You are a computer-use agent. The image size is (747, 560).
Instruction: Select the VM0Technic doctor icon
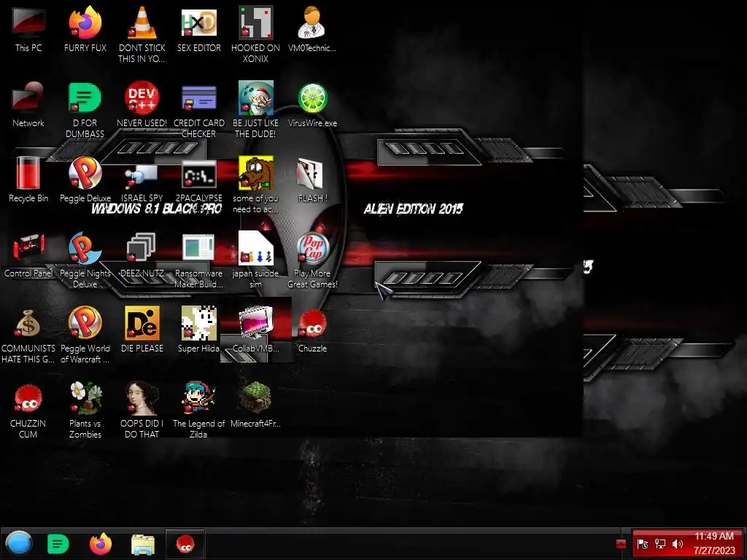(x=312, y=29)
